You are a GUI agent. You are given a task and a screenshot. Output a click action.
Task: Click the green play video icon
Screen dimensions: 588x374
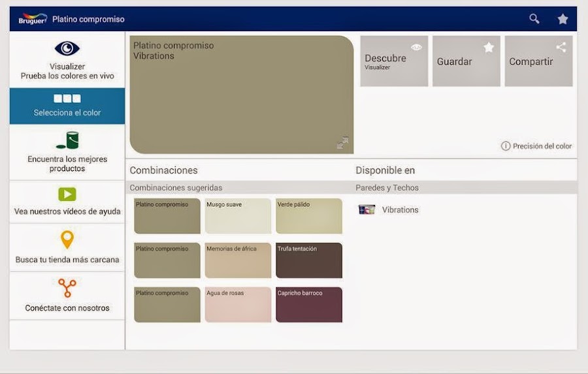click(x=67, y=194)
